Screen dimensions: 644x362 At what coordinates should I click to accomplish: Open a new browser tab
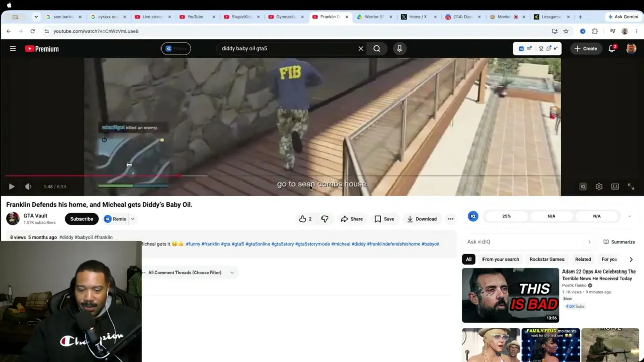pyautogui.click(x=580, y=17)
